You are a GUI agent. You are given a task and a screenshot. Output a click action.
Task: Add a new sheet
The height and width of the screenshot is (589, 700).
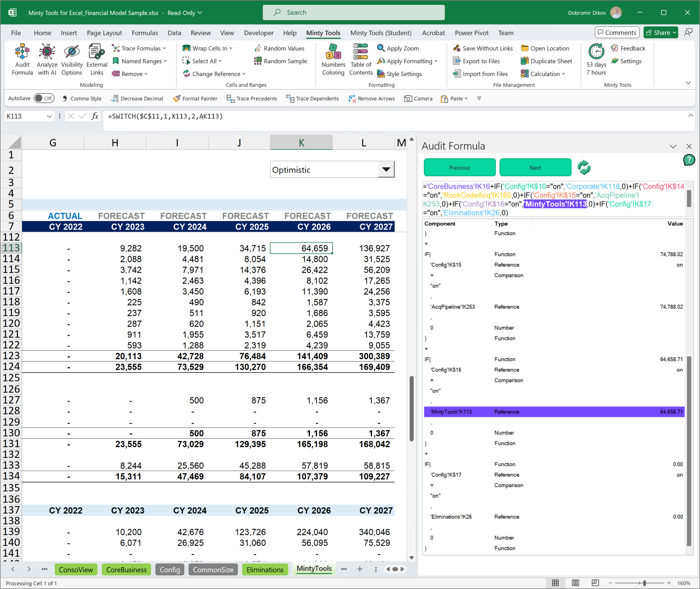(x=360, y=569)
